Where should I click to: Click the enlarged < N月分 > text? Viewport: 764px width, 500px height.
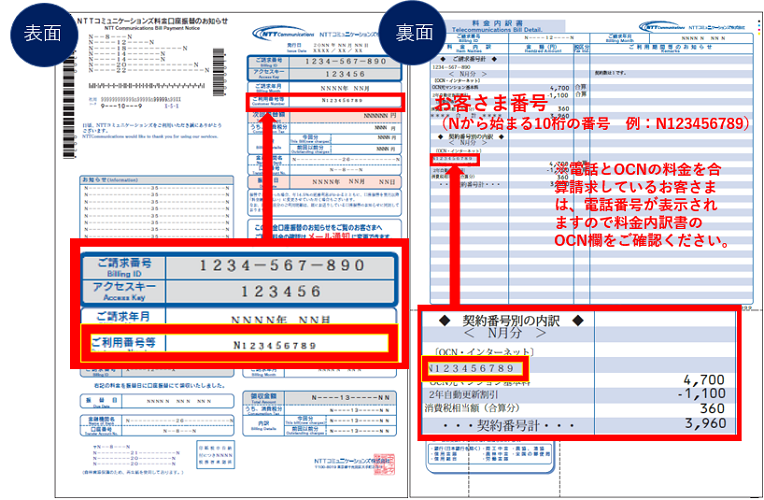pyautogui.click(x=504, y=333)
